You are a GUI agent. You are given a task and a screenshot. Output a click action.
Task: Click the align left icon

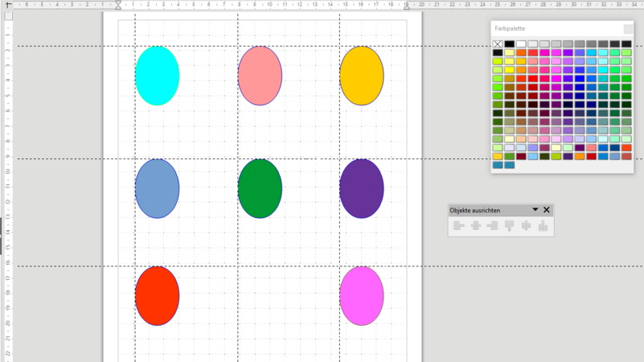pos(458,226)
